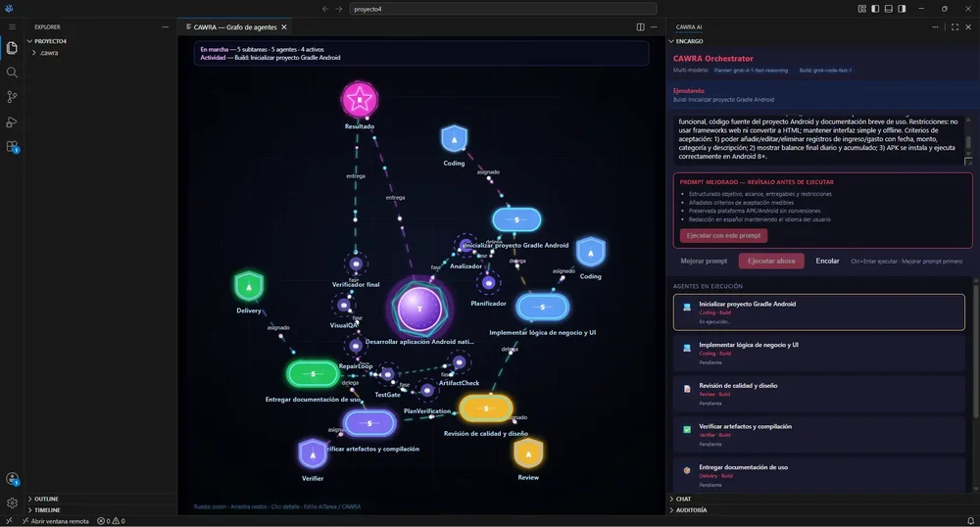This screenshot has height=527, width=980.
Task: Click the VisualQA phase node
Action: [x=344, y=306]
